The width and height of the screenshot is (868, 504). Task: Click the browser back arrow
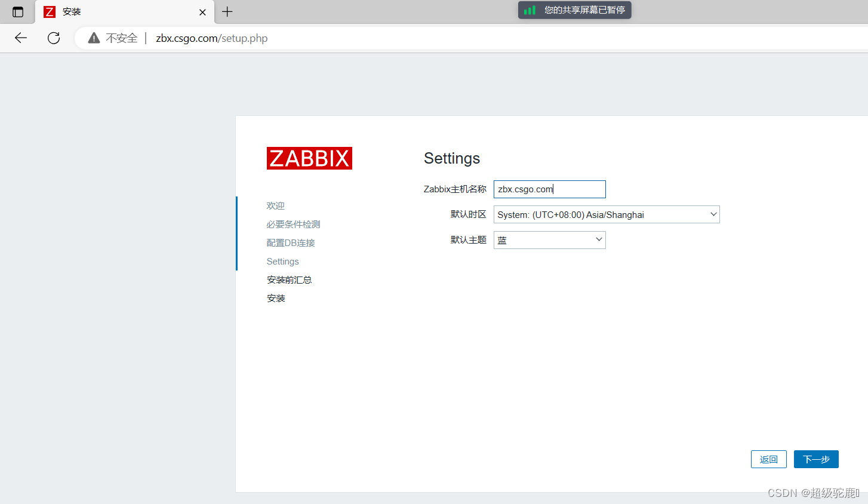(21, 38)
